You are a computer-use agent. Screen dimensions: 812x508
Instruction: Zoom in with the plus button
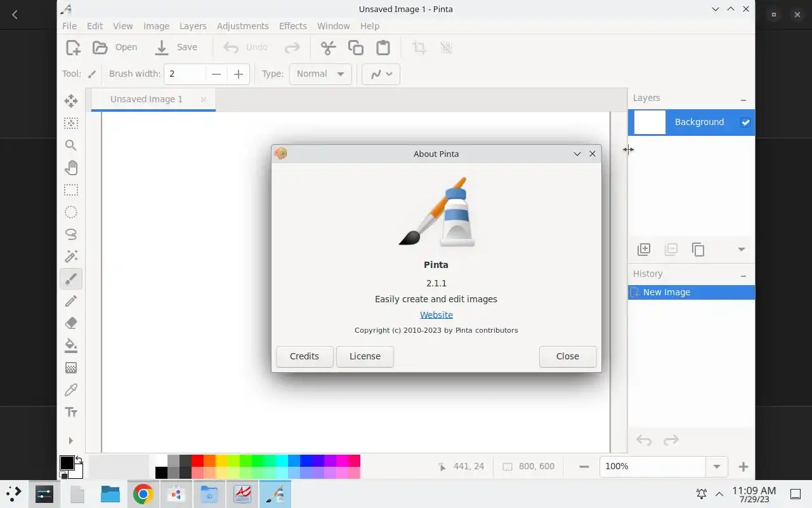tap(743, 467)
